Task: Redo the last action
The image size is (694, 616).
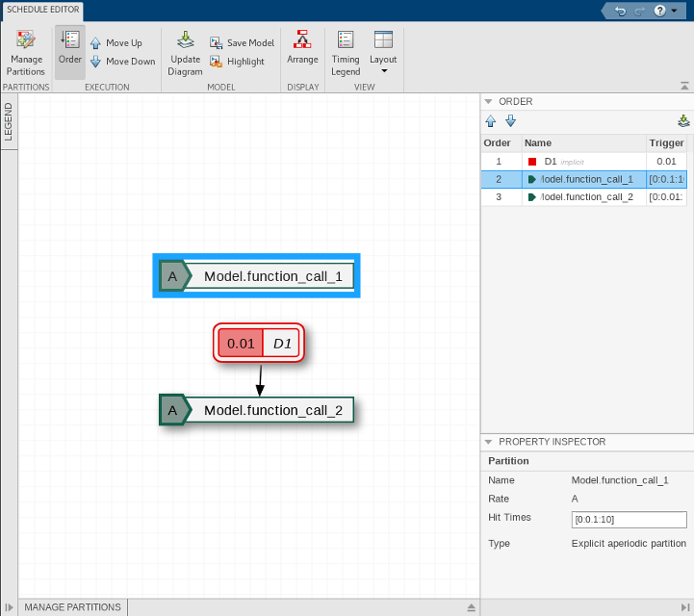Action: coord(639,11)
